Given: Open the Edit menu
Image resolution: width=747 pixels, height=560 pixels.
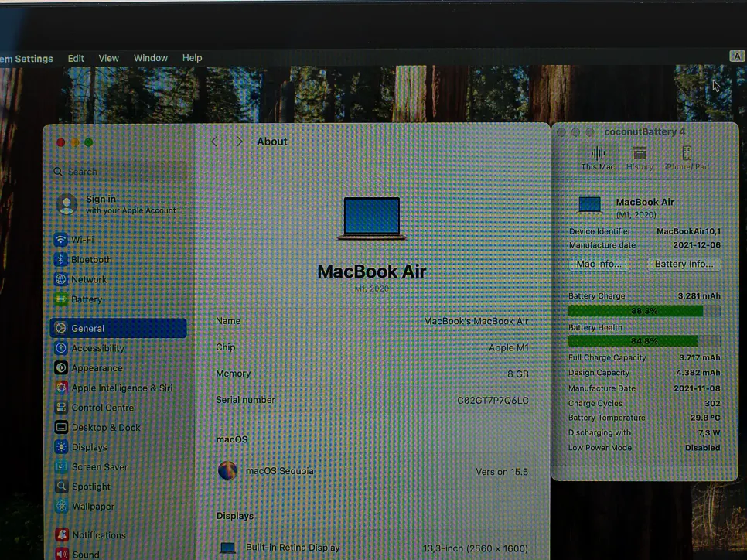Looking at the screenshot, I should click(76, 58).
